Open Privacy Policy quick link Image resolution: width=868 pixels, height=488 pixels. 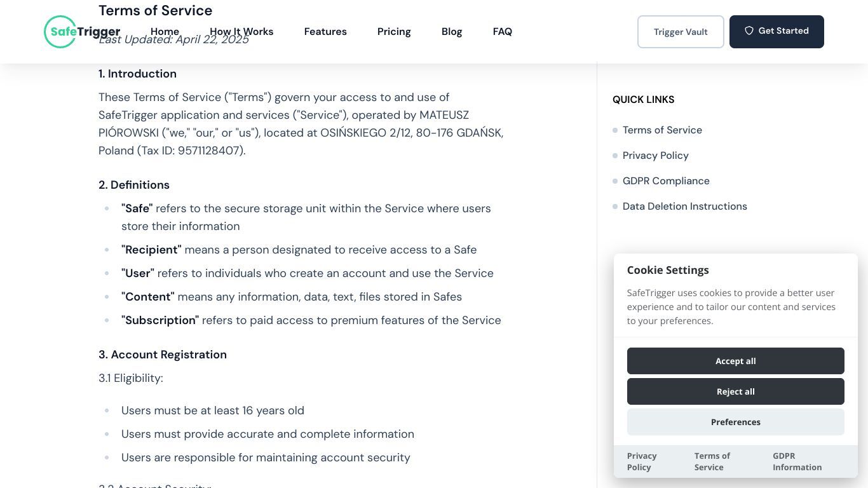tap(656, 156)
